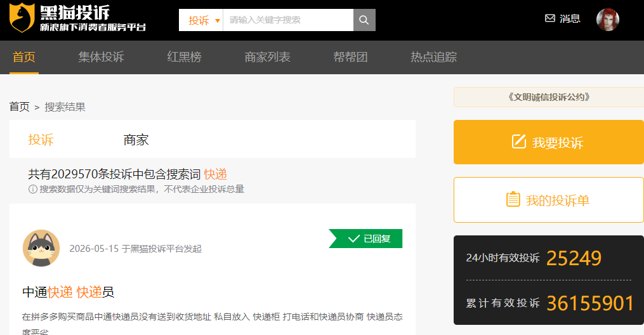
Task: Open messages via the envelope icon
Action: click(x=549, y=18)
